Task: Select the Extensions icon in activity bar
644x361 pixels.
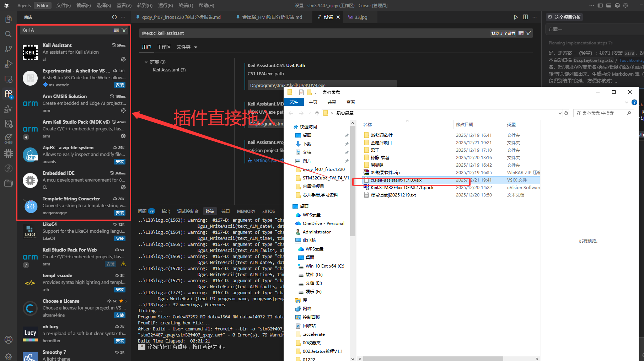Action: 9,94
